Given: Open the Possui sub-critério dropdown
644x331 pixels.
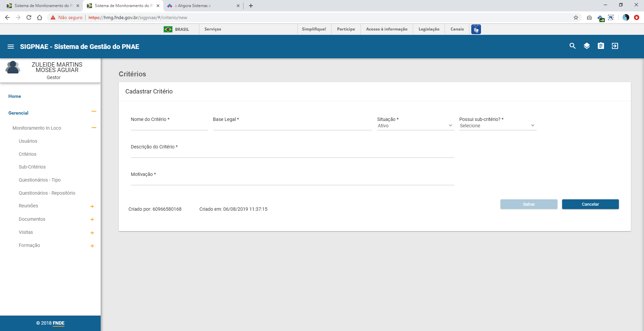Looking at the screenshot, I should tap(497, 126).
